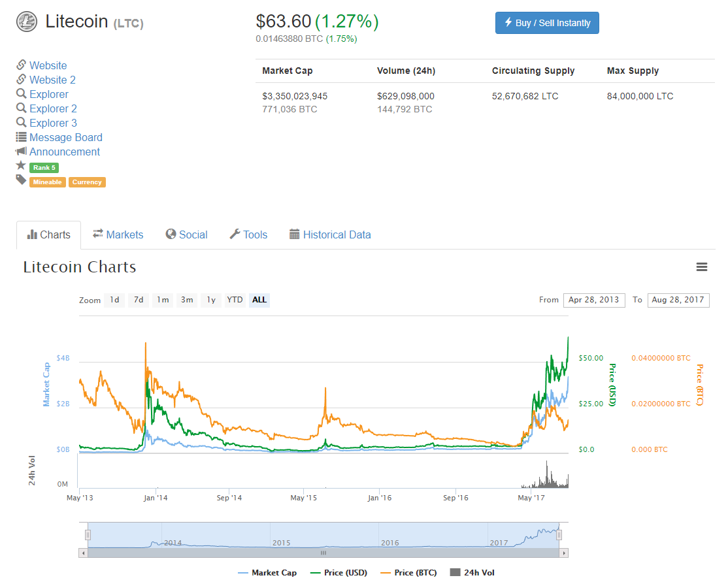The width and height of the screenshot is (728, 582).
Task: Click the $629,098,000 volume value
Action: (x=406, y=96)
